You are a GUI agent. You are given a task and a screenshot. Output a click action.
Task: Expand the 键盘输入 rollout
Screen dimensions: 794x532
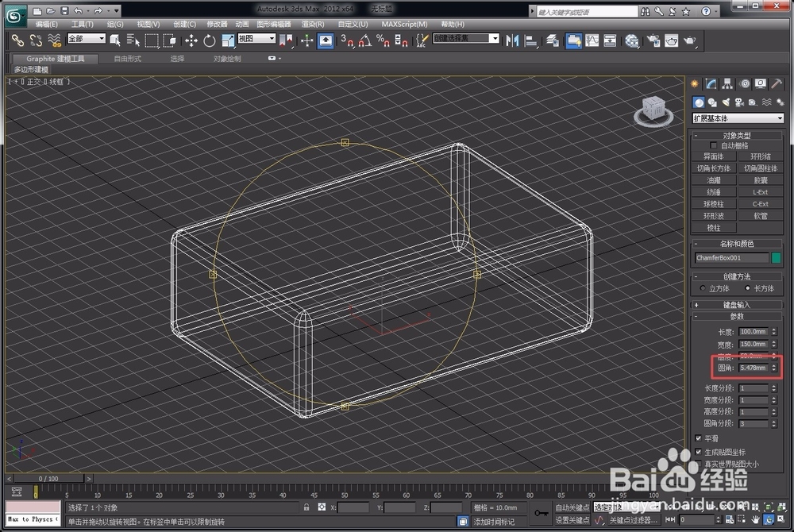tap(737, 305)
